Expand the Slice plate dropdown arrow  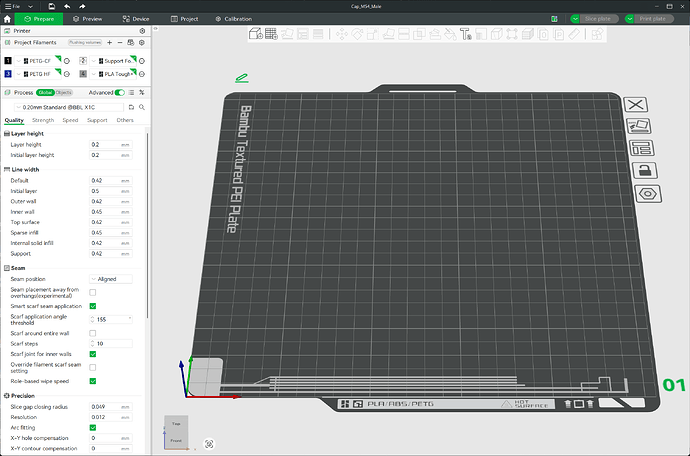(575, 19)
